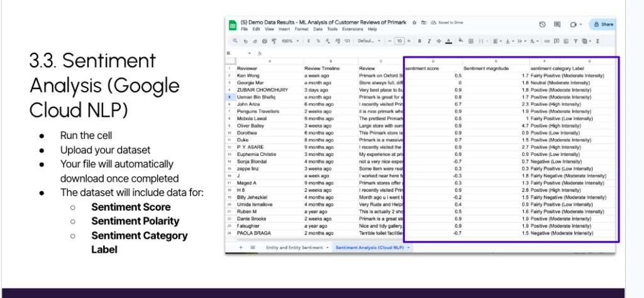Select the 'PAOLA BRAGA' cell
644x298 pixels.
(269, 233)
